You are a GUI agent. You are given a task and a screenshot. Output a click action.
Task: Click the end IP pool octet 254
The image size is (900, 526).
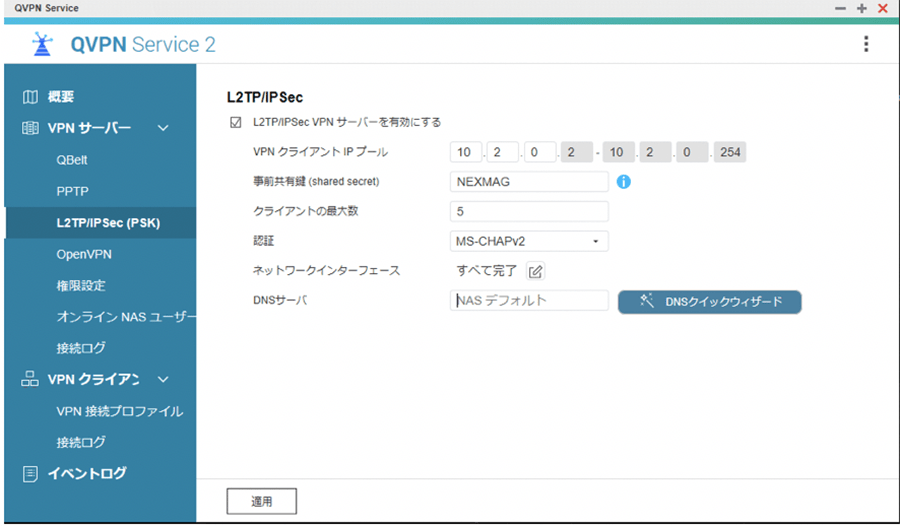730,152
